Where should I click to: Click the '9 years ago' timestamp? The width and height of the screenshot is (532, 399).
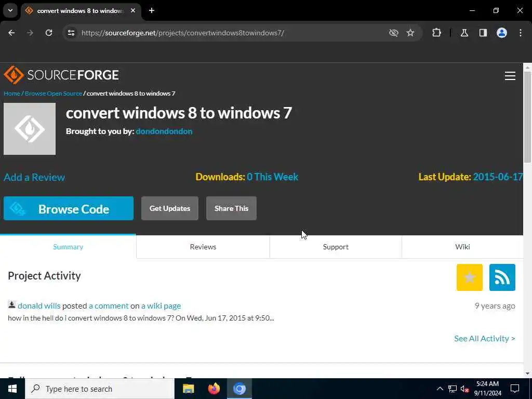[495, 305]
